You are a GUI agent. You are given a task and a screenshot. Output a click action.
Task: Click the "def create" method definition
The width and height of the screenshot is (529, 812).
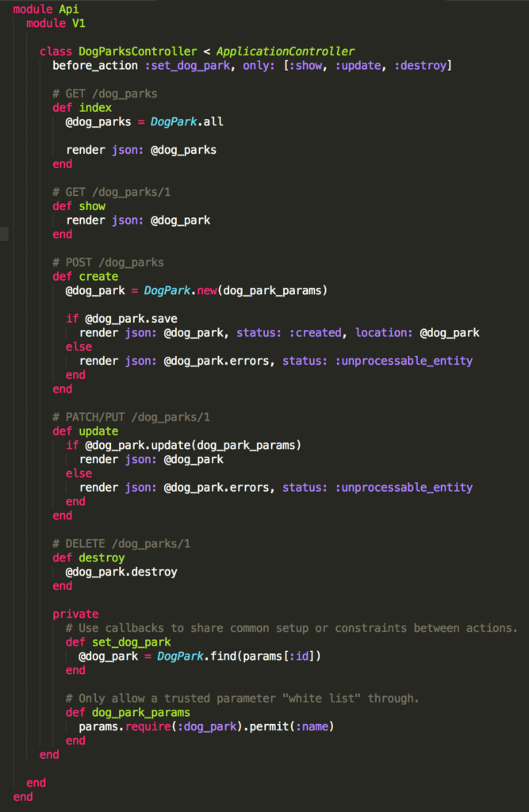pos(86,277)
